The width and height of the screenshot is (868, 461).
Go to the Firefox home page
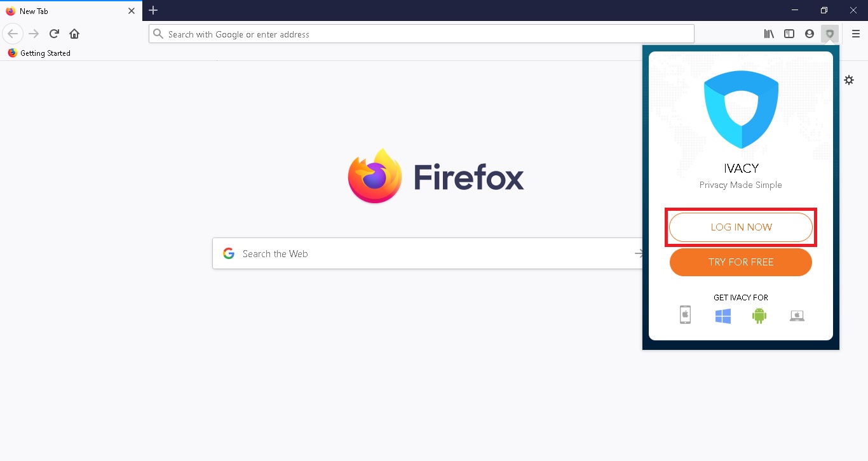click(74, 34)
